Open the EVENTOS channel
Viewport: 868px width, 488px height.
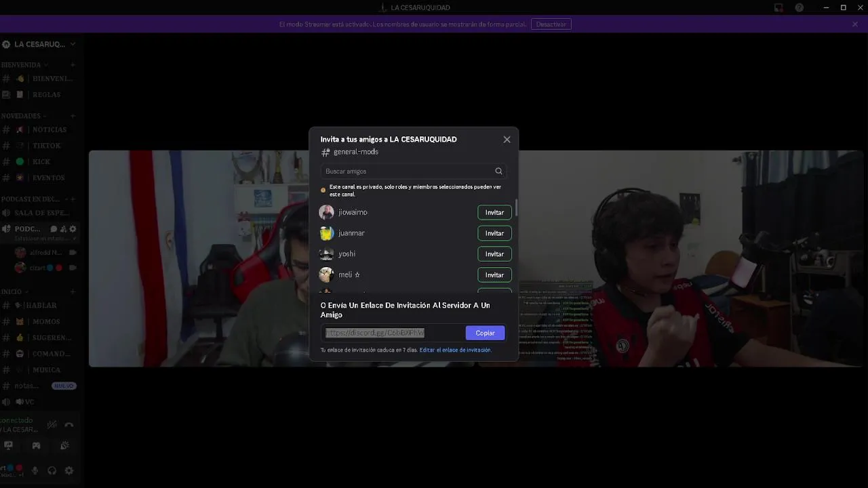pyautogui.click(x=41, y=178)
